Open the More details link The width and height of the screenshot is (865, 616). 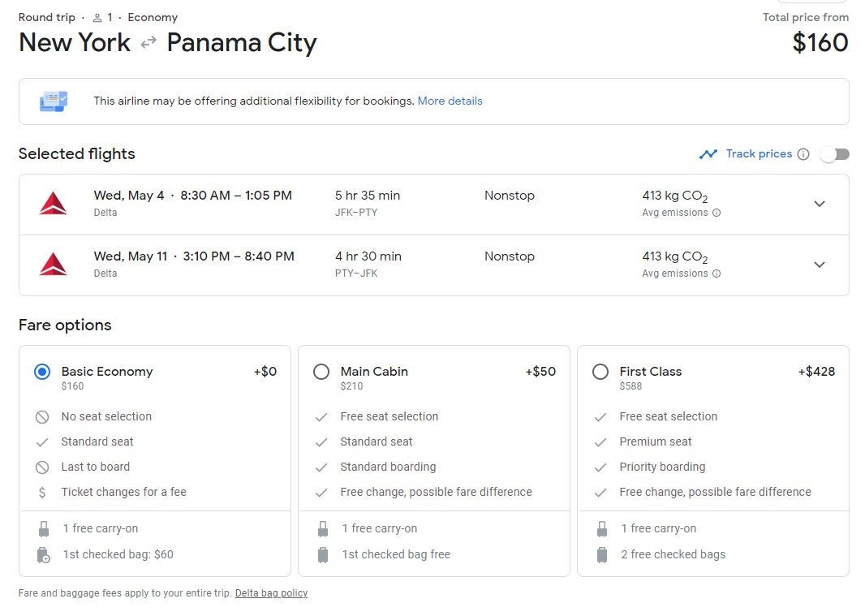450,101
